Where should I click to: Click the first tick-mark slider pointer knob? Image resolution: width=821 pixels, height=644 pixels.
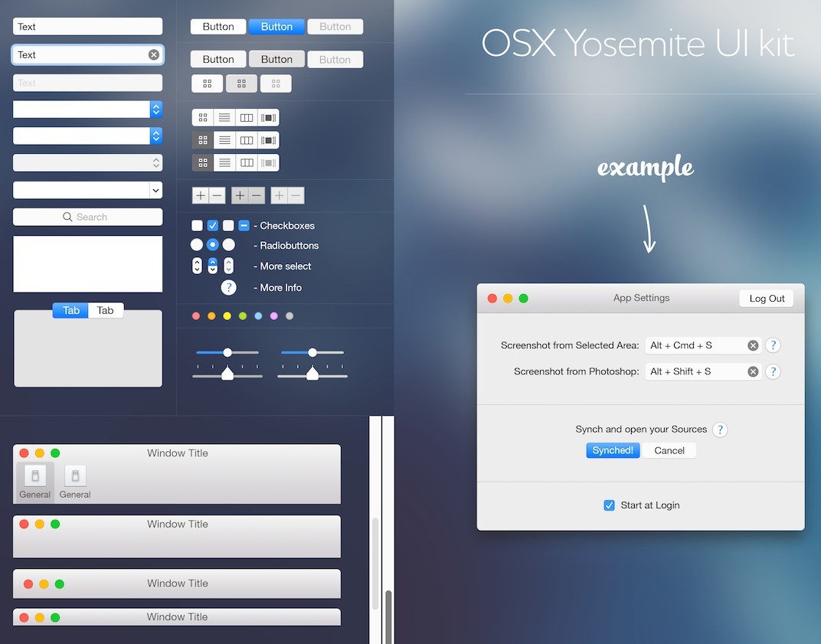(x=227, y=373)
